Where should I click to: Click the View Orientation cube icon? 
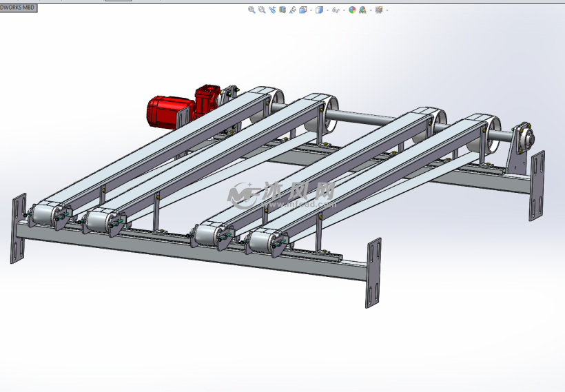303,10
